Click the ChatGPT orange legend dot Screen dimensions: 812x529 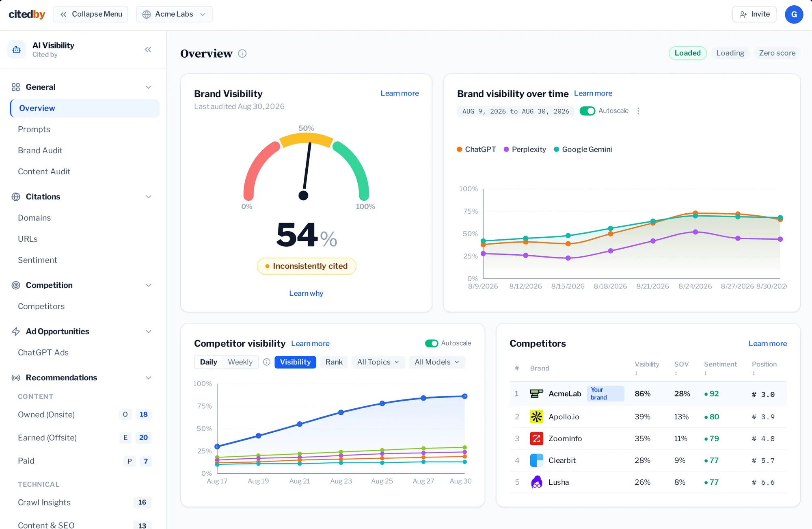[459, 150]
